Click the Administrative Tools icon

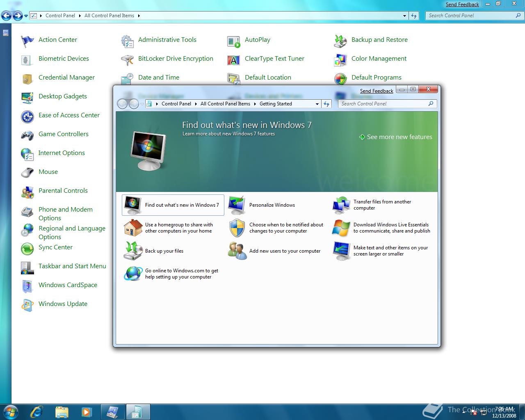(127, 41)
